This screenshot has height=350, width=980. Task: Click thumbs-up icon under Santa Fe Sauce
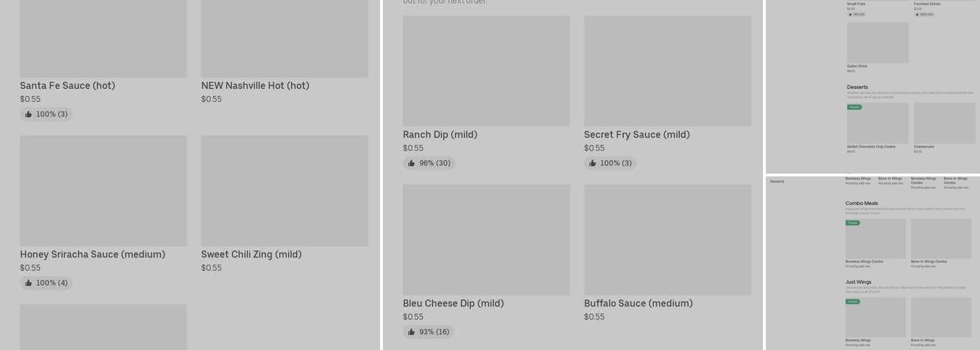point(29,114)
